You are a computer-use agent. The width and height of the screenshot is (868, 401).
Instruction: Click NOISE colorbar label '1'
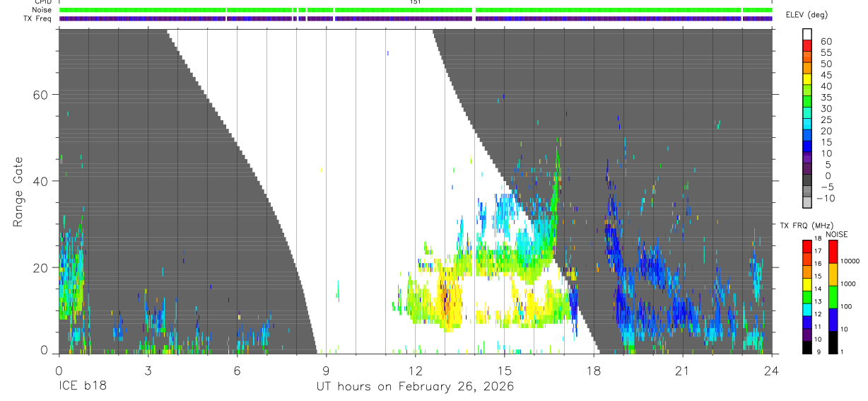(x=843, y=351)
